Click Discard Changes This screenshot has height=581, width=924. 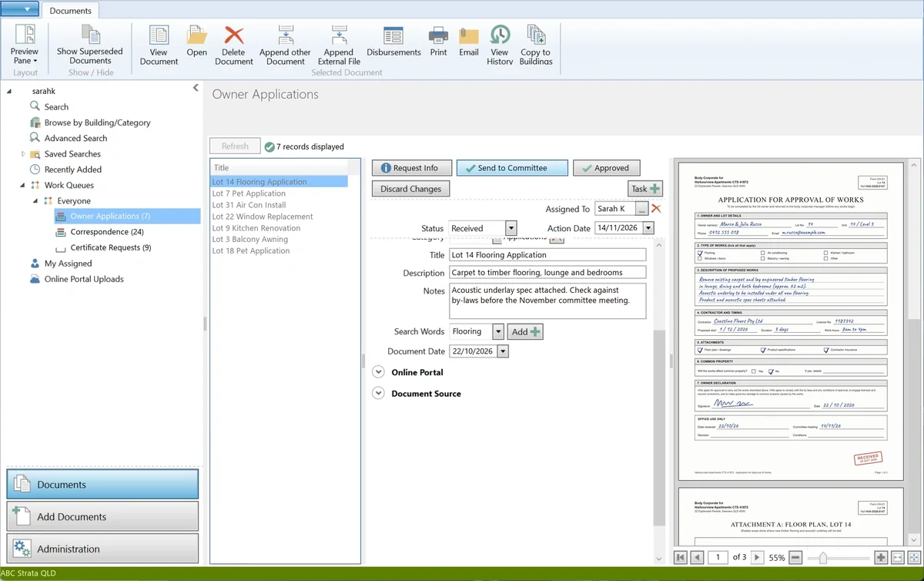(411, 189)
